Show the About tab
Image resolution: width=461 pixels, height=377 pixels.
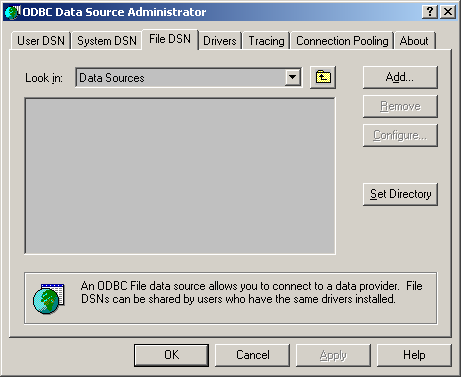(414, 41)
